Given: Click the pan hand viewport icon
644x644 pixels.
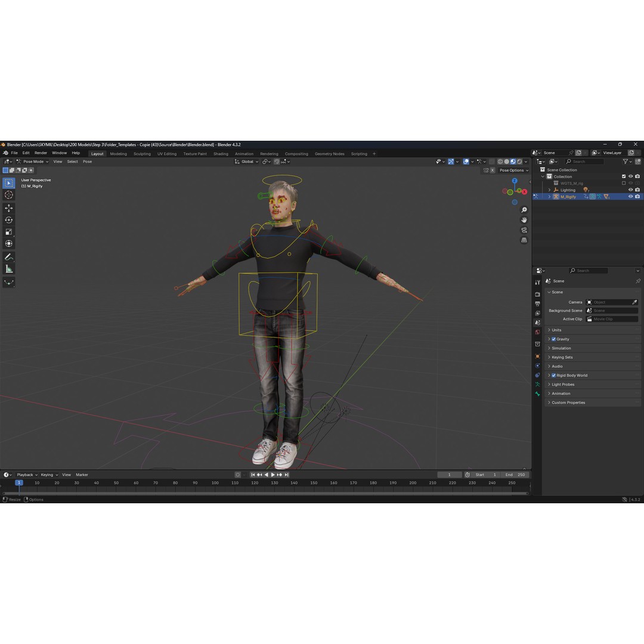Looking at the screenshot, I should (524, 220).
